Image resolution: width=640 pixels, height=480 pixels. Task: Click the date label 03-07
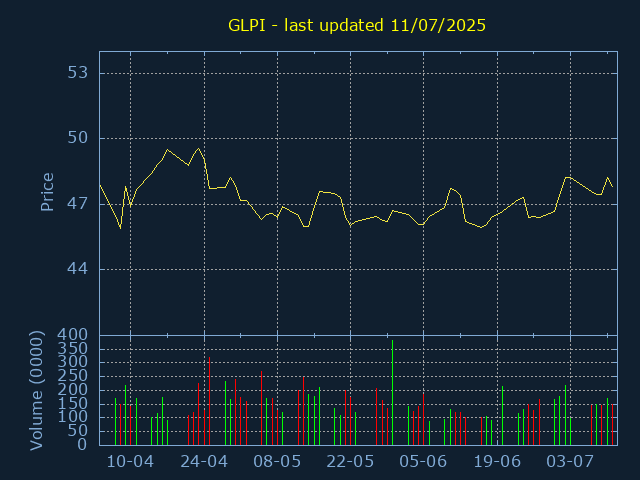coord(570,462)
